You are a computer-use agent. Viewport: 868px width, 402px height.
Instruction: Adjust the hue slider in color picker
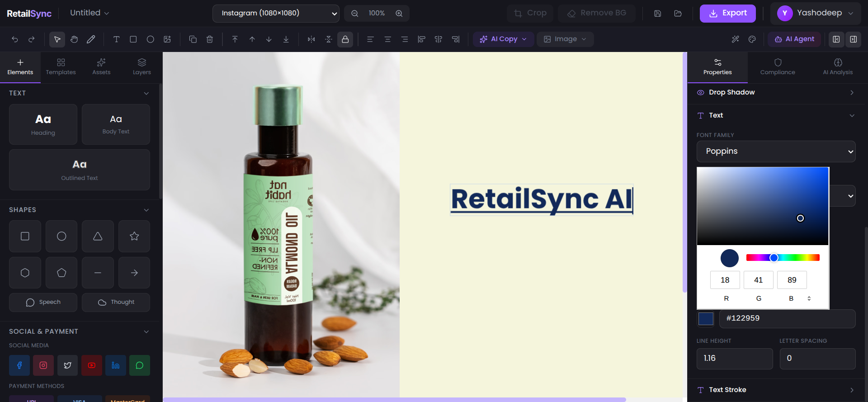783,258
